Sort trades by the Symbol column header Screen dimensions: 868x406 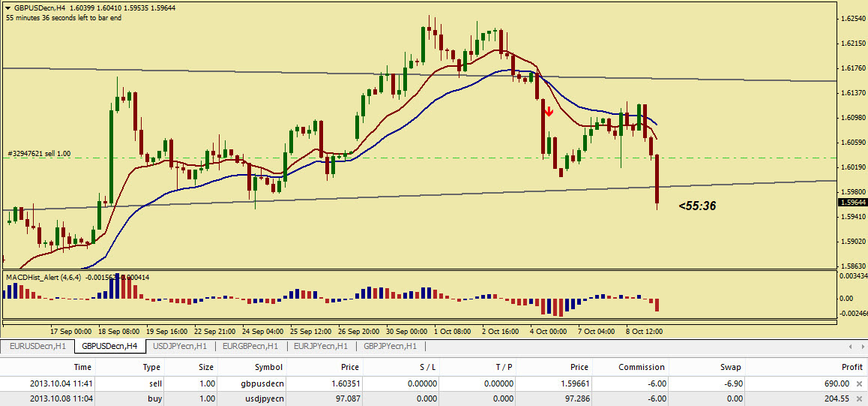(x=268, y=367)
